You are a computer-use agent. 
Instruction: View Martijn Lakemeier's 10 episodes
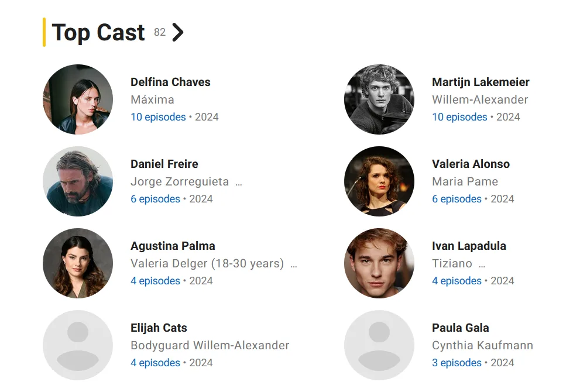(459, 117)
